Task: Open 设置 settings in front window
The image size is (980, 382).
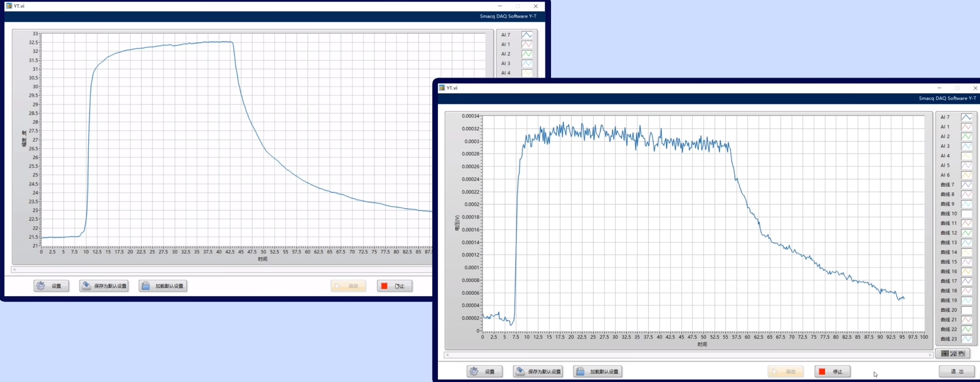Action: tap(484, 371)
